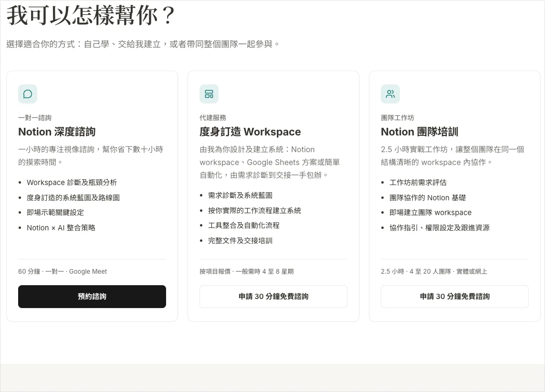This screenshot has height=392, width=545.
Task: Click the bullet 即場建立團隊 workspace
Action: pyautogui.click(x=430, y=213)
